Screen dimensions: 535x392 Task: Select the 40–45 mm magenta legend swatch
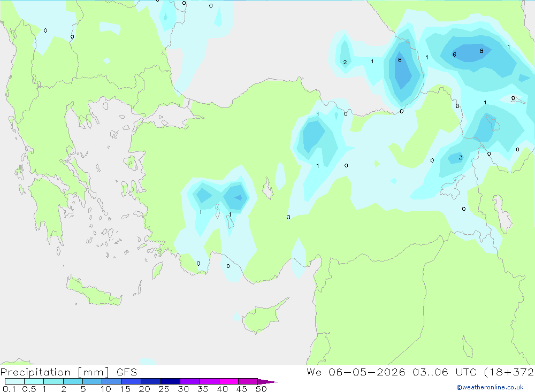(x=228, y=381)
